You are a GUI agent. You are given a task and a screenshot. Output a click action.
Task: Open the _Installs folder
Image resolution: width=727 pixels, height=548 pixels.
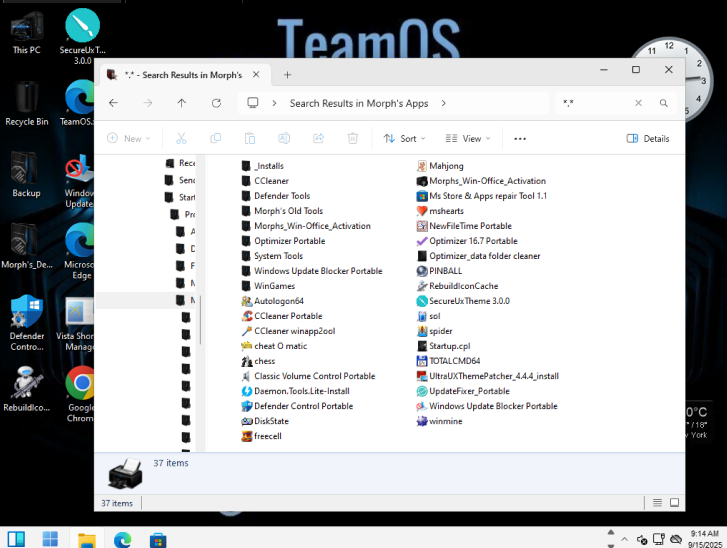click(262, 166)
